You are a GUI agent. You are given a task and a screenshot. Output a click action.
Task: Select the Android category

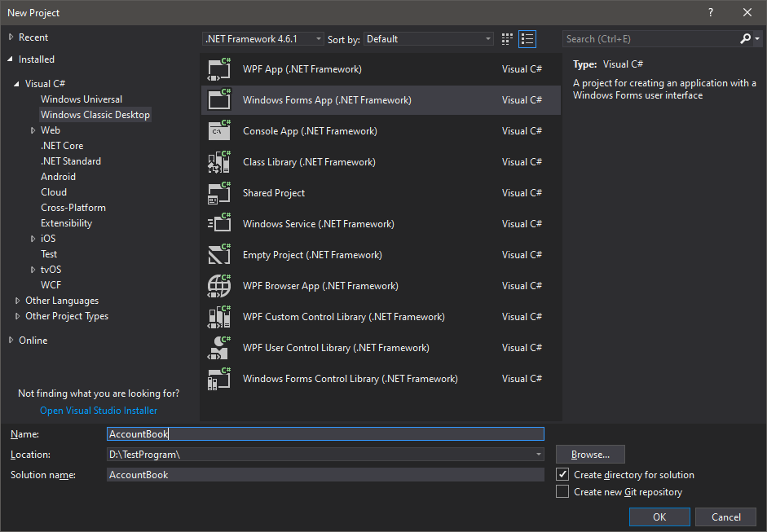58,177
